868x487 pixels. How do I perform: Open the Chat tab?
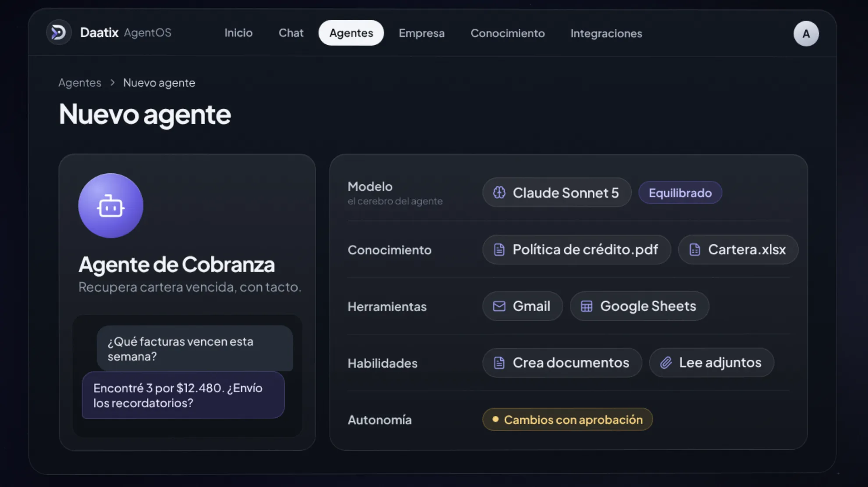(x=291, y=33)
